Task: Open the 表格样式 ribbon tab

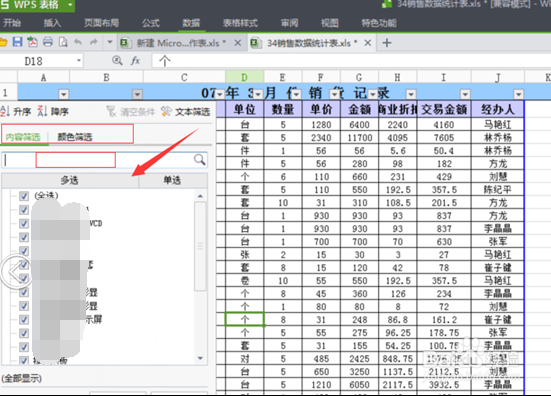Action: 240,23
